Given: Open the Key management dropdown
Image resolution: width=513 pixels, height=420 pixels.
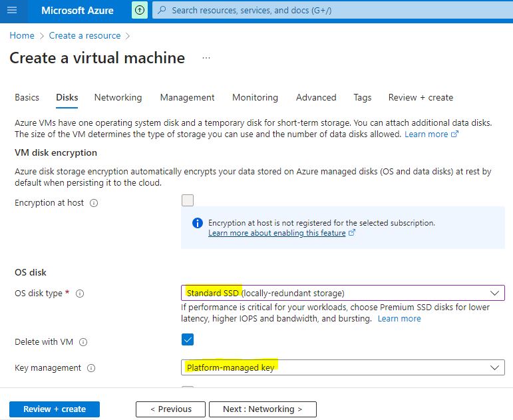Looking at the screenshot, I should tap(342, 367).
